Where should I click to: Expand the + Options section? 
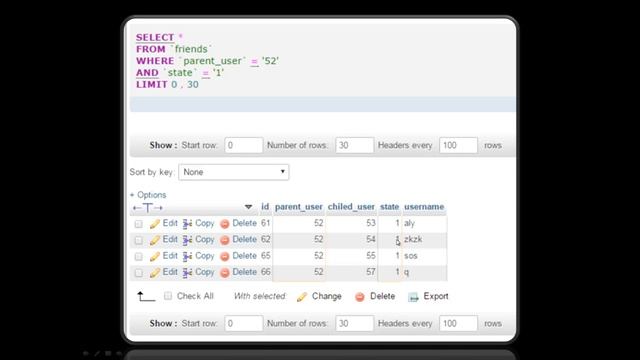point(148,195)
